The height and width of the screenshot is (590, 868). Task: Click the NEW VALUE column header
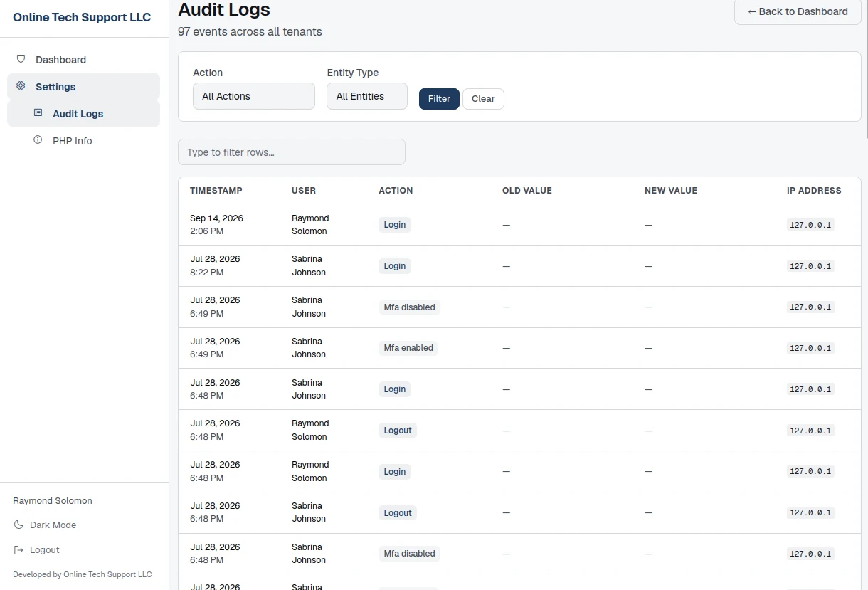[x=671, y=191]
